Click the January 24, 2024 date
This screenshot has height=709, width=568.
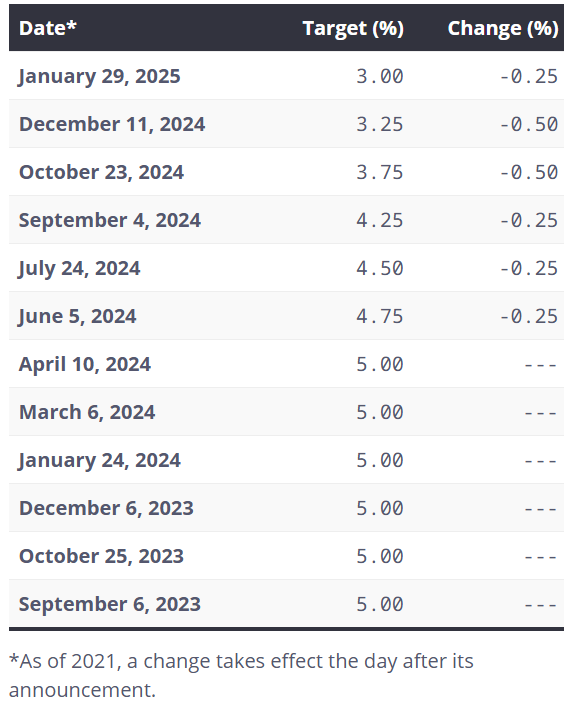point(99,460)
